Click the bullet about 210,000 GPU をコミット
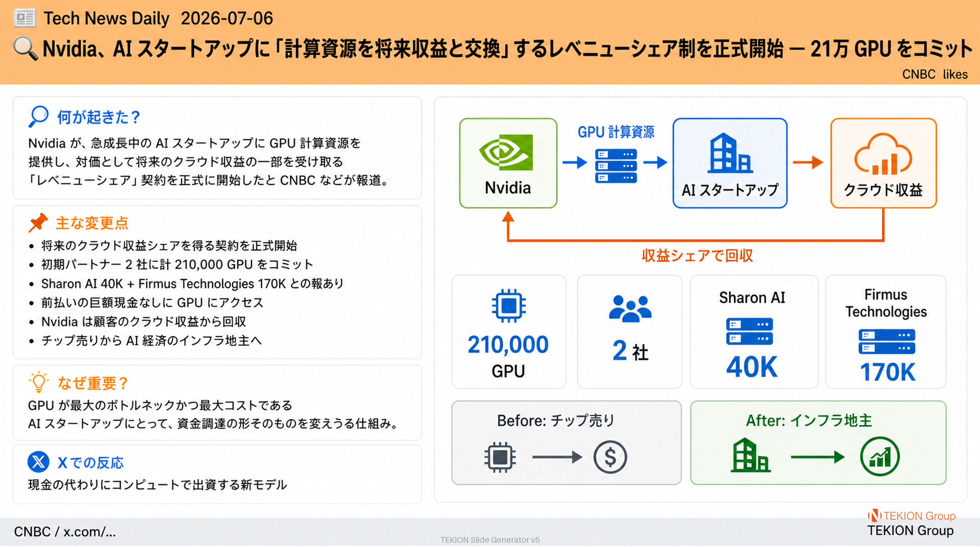Image resolution: width=980 pixels, height=547 pixels. 177,264
